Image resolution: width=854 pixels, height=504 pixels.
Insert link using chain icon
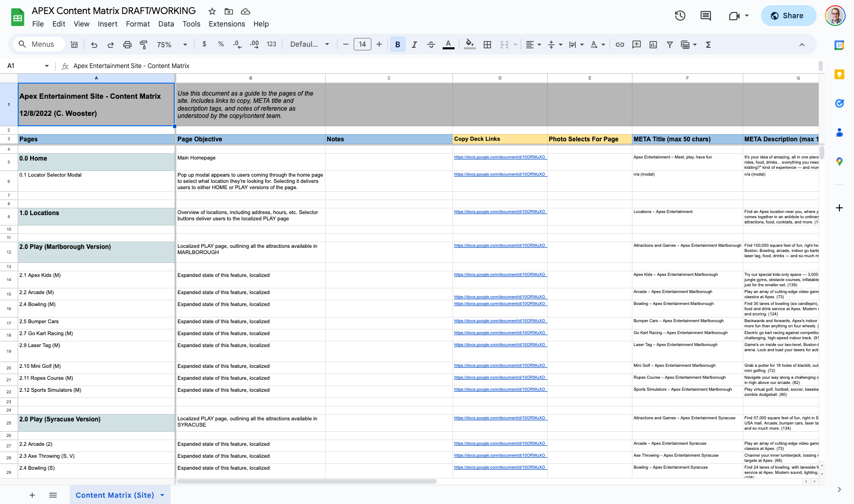point(620,45)
